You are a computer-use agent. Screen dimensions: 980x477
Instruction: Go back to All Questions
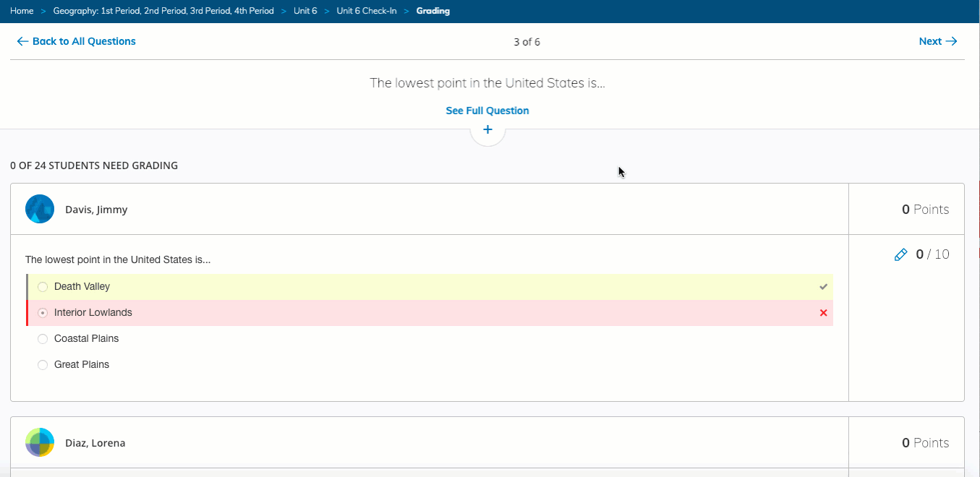coord(76,41)
